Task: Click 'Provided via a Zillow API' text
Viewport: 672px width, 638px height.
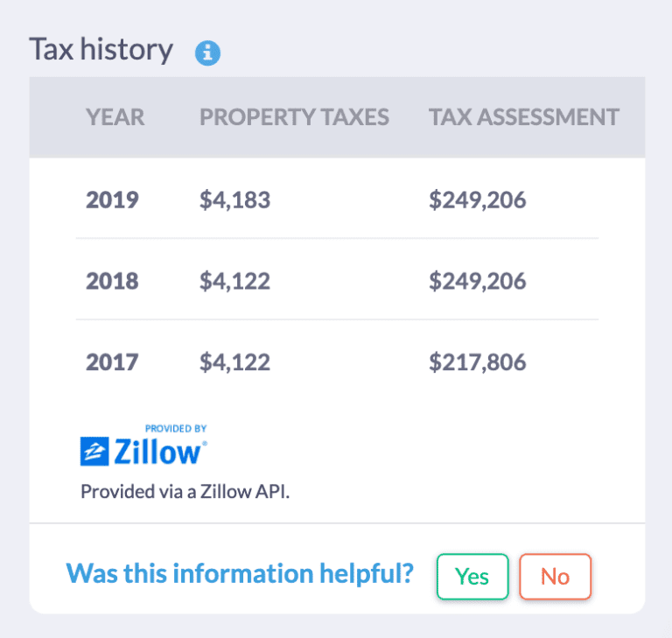Action: click(x=185, y=491)
